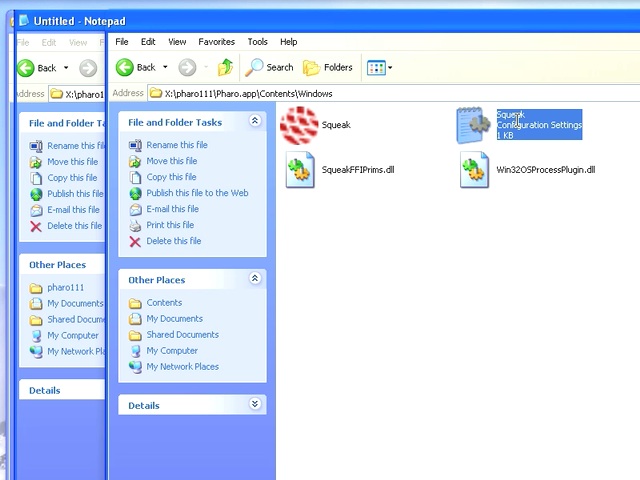640x480 pixels.
Task: Click Delete this file in front window
Action: [x=174, y=241]
